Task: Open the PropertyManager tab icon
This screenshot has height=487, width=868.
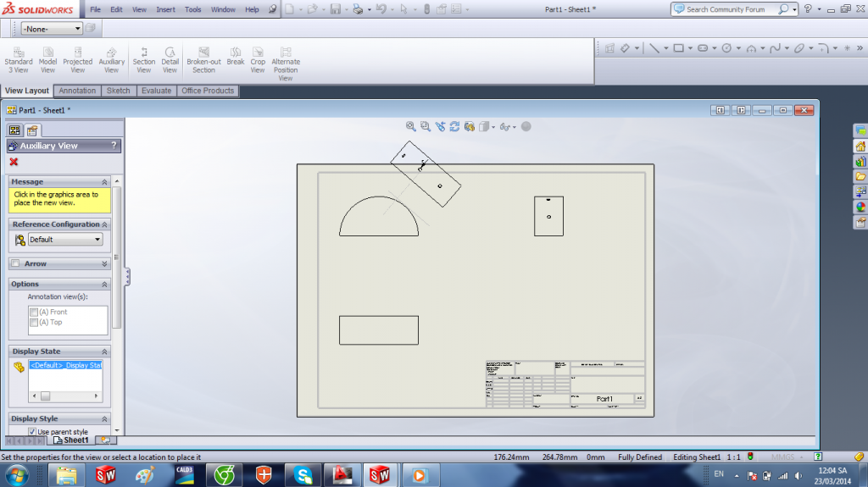Action: click(32, 130)
